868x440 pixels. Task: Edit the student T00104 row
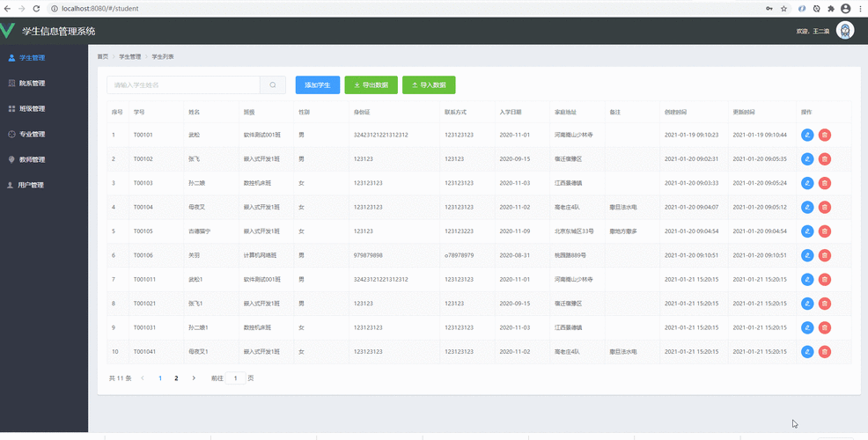(x=807, y=207)
